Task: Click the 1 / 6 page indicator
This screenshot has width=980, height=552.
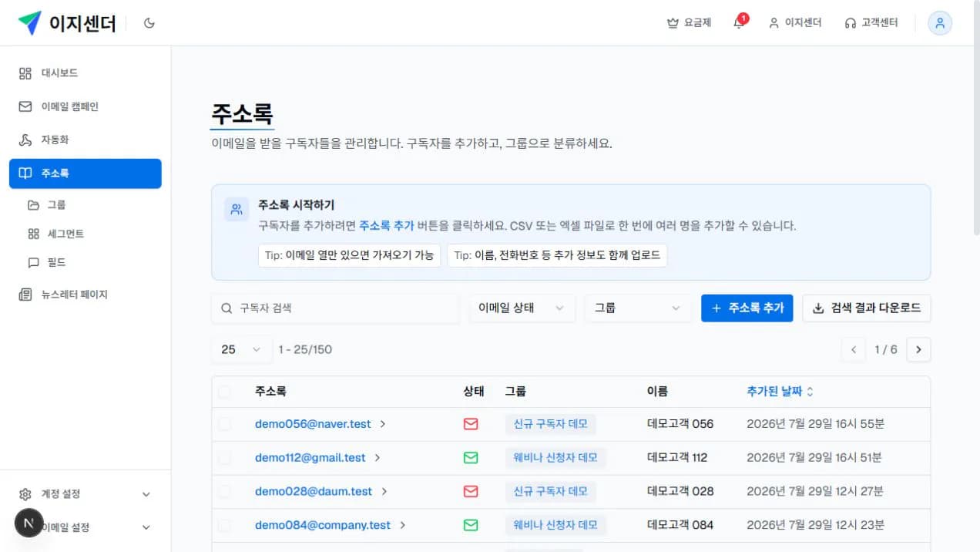Action: click(x=886, y=349)
